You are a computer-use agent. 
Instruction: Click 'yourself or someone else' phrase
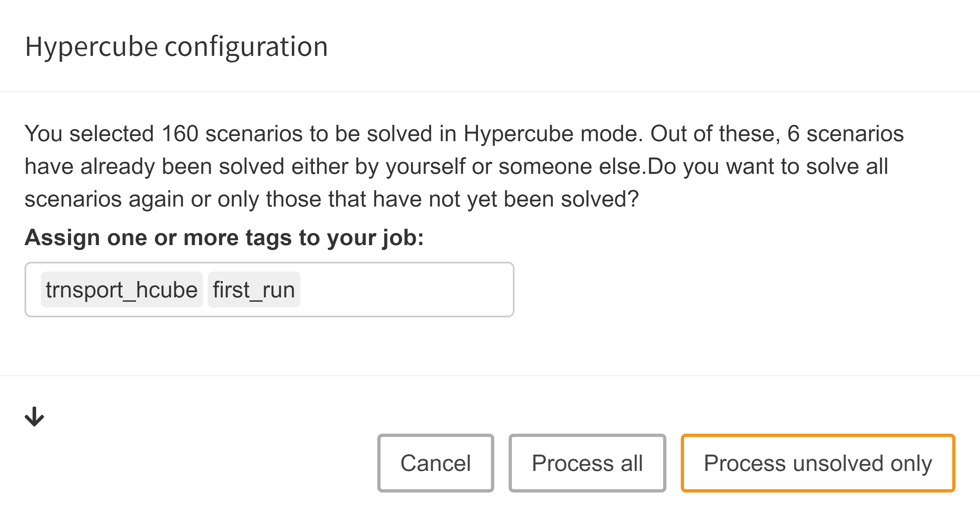(x=515, y=166)
